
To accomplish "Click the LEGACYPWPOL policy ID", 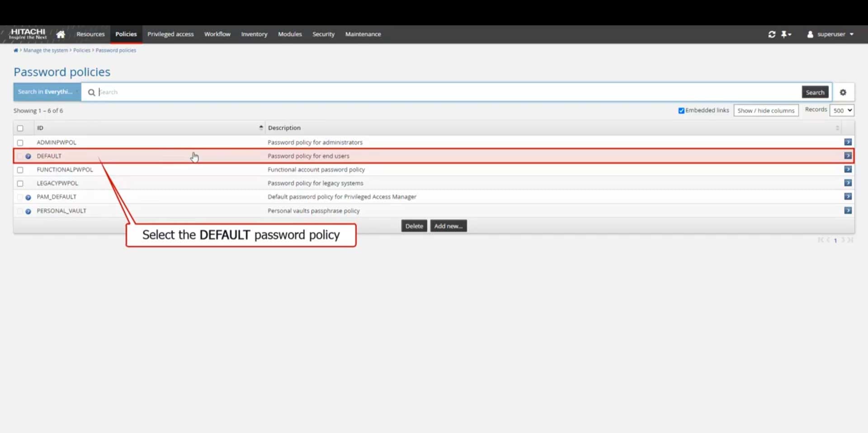I will coord(57,183).
